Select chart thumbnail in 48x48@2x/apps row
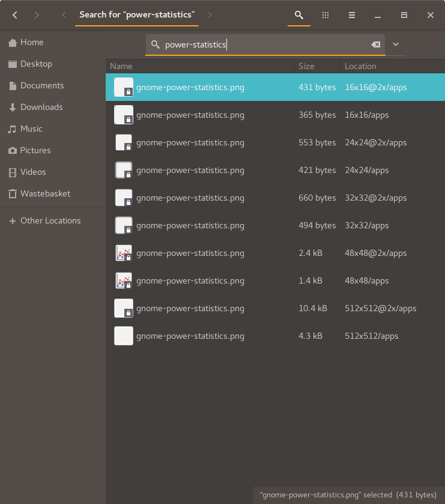 124,253
